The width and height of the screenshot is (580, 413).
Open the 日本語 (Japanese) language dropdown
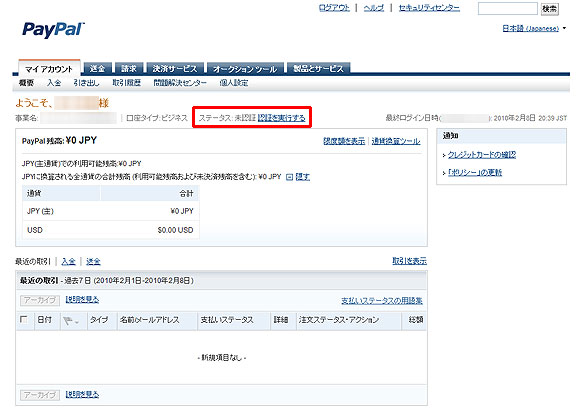[x=534, y=28]
